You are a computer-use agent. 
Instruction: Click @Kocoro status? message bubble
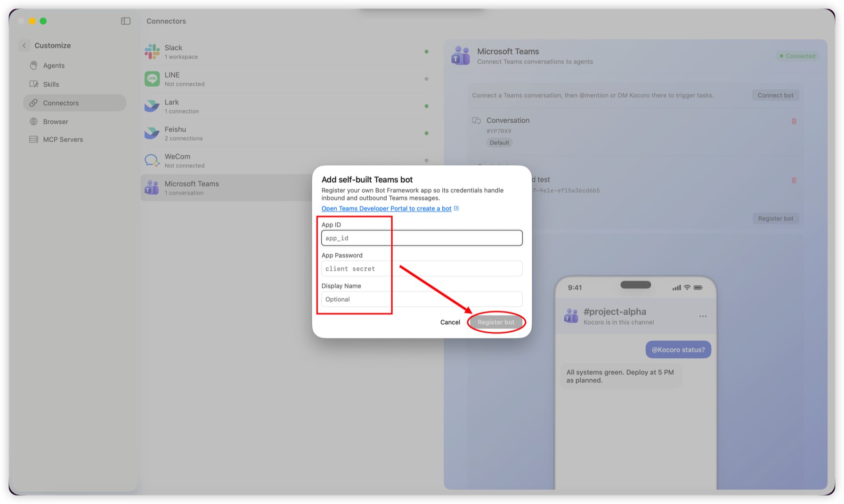click(678, 350)
